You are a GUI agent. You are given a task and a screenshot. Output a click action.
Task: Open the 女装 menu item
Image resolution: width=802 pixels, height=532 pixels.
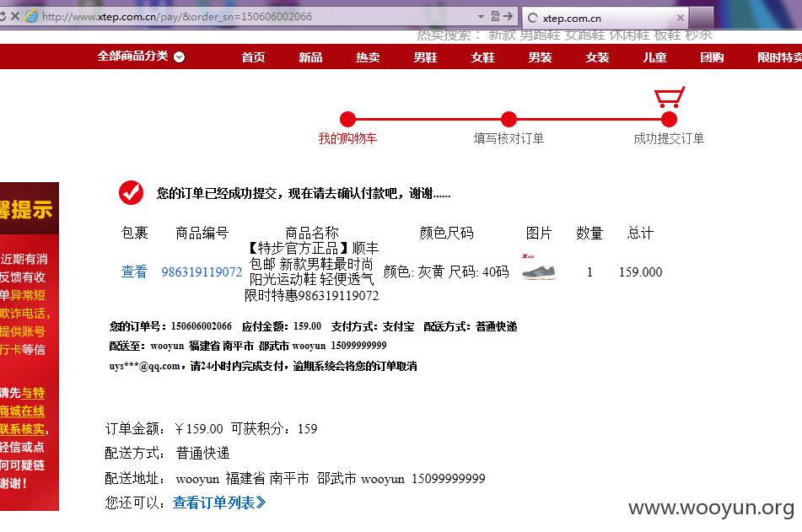597,56
